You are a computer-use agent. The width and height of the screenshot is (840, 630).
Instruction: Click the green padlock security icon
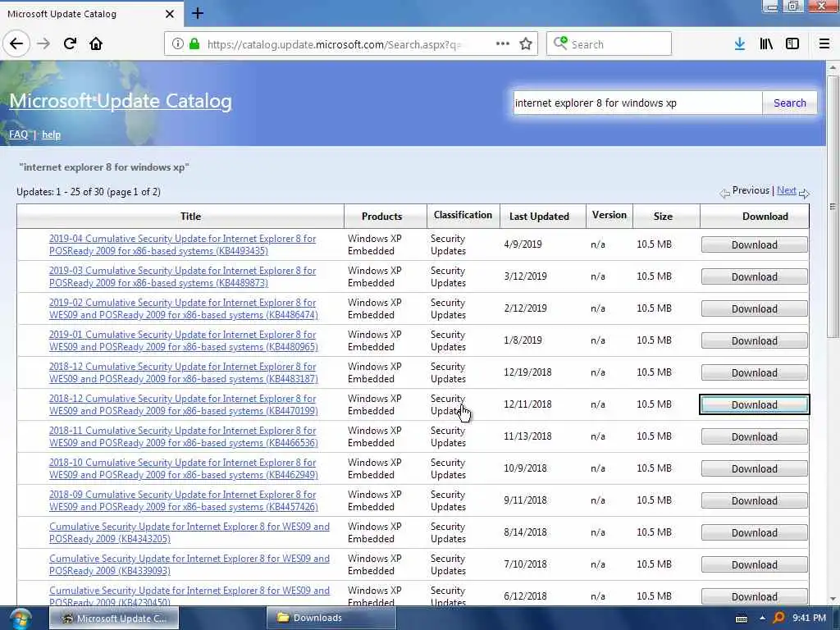coord(194,43)
